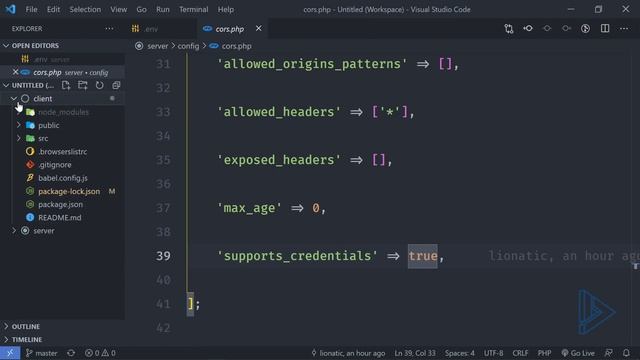Synchronize changes via status bar icon
The width and height of the screenshot is (640, 360).
point(71,353)
